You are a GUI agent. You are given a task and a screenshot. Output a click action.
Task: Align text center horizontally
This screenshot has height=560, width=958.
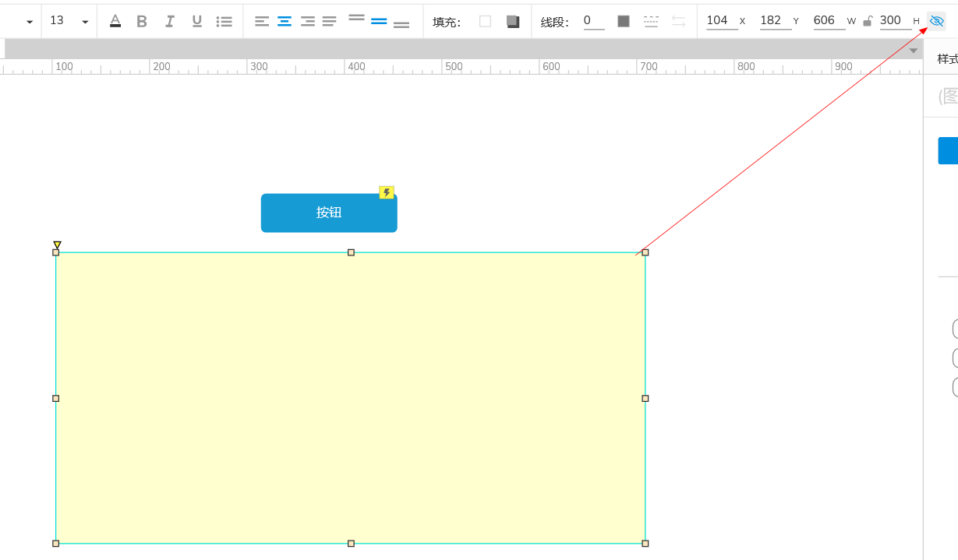[285, 21]
